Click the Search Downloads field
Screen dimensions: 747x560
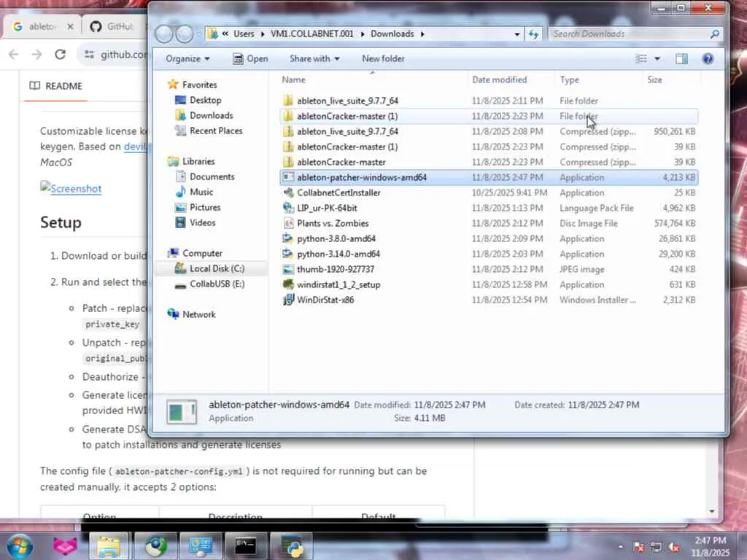click(635, 34)
